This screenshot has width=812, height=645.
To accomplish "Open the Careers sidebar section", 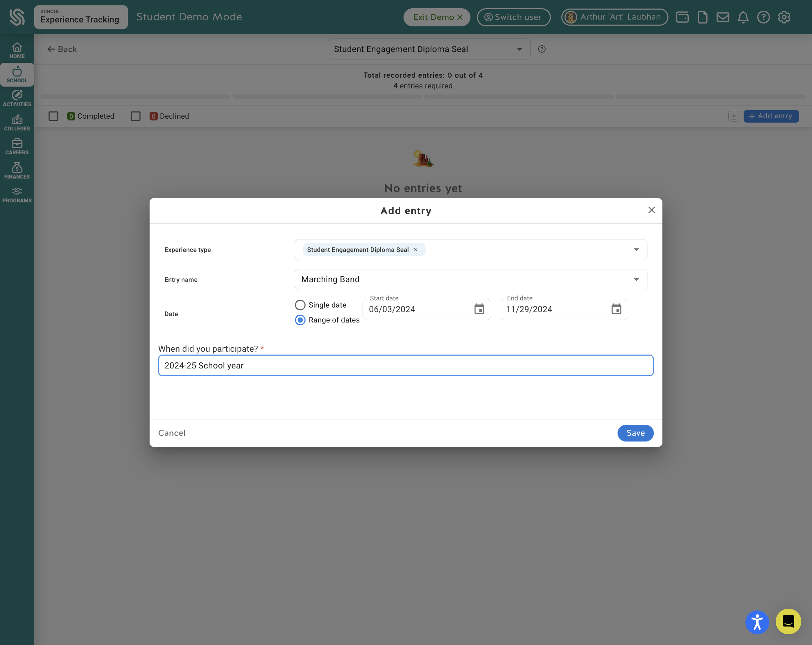I will (x=17, y=147).
